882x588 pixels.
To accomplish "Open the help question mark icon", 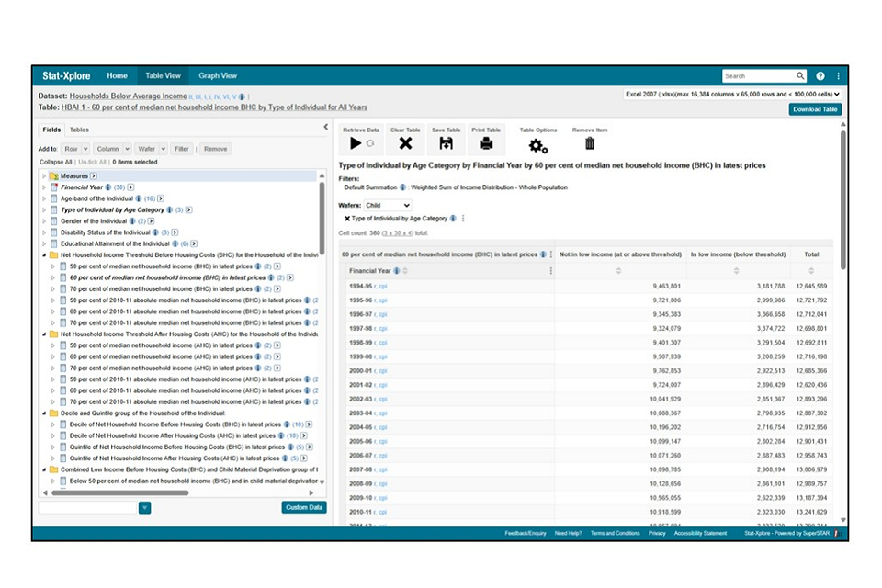I will click(x=820, y=76).
